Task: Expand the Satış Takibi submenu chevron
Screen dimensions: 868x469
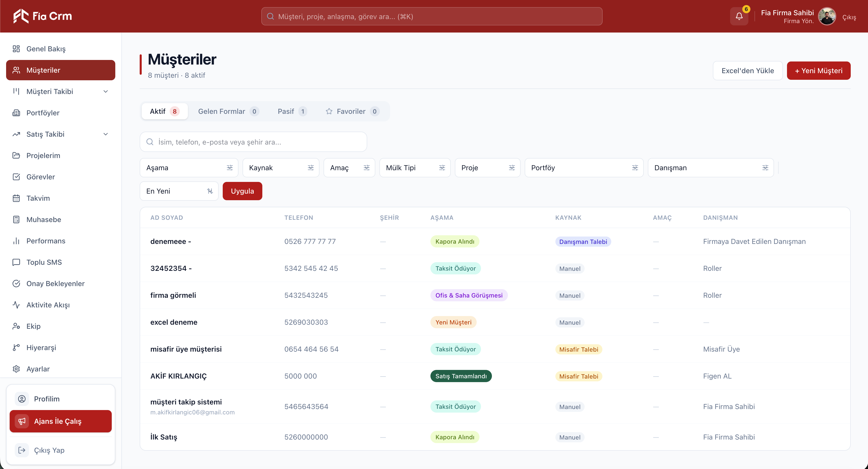Action: [x=105, y=134]
